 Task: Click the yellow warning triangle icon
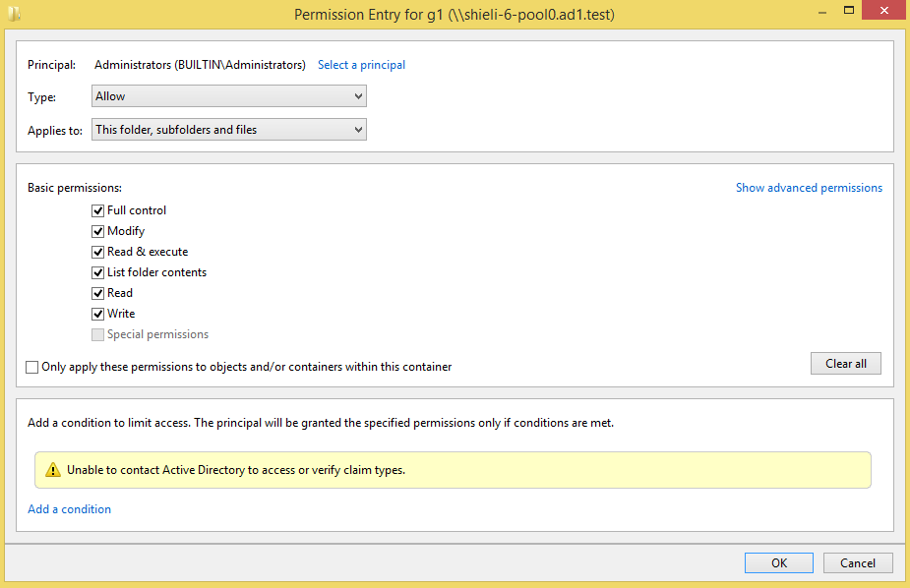click(x=53, y=470)
